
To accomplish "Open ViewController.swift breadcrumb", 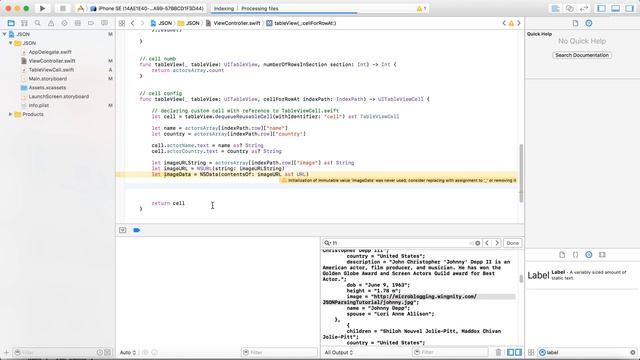I will 233,23.
